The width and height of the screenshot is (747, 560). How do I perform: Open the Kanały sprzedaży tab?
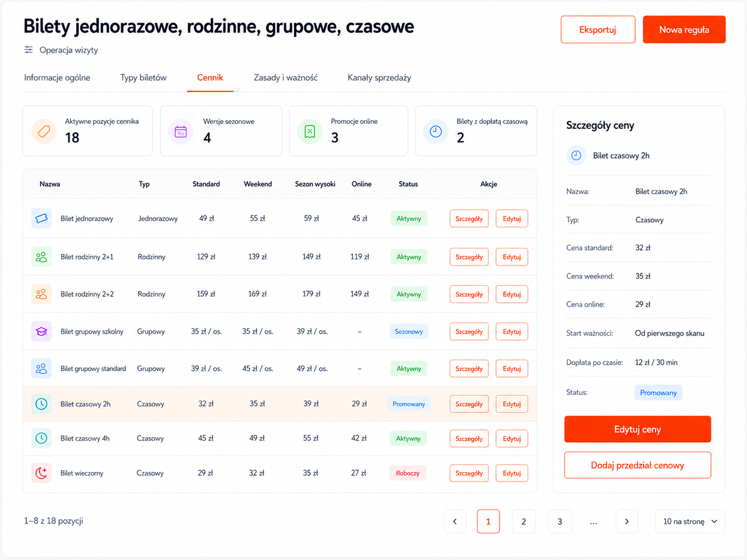point(379,78)
